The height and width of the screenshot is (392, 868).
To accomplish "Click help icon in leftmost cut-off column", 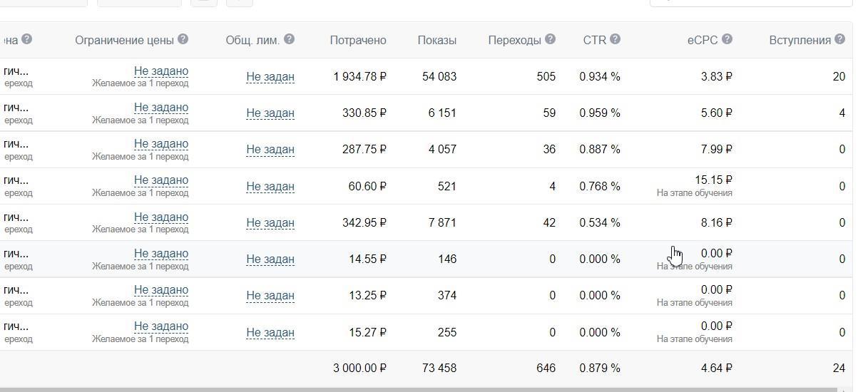I will click(26, 39).
